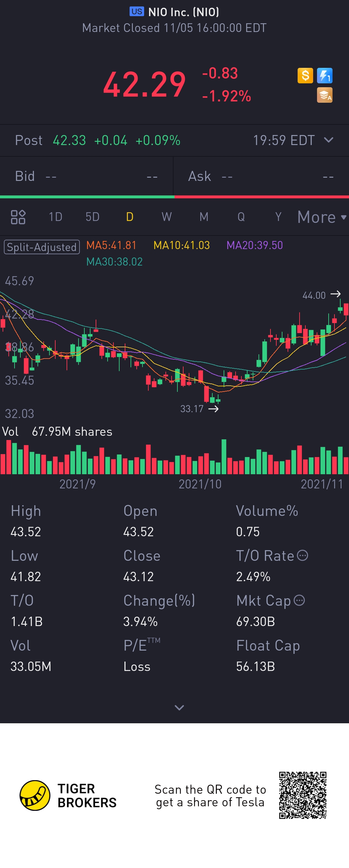Tap the T/O Rate info icon
This screenshot has width=349, height=868.
tap(302, 555)
